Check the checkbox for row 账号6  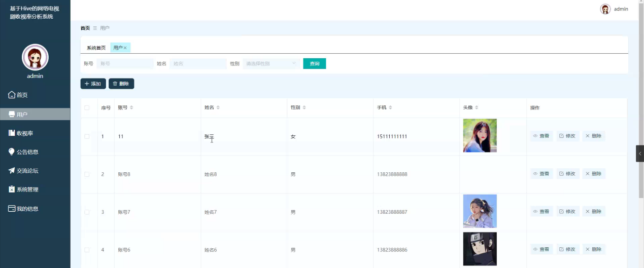click(87, 250)
